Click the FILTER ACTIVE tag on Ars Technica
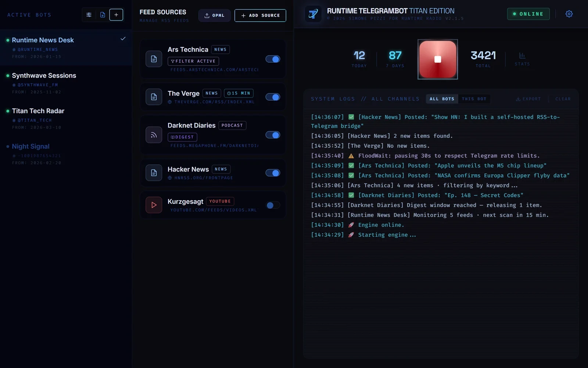The image size is (588, 368). pos(193,61)
